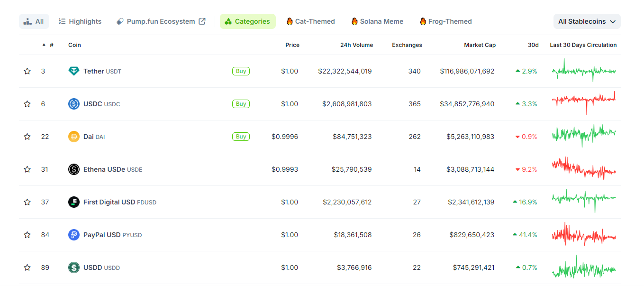Open First Digital USD's circulation sparkline
Image resolution: width=644 pixels, height=286 pixels.
(x=584, y=201)
